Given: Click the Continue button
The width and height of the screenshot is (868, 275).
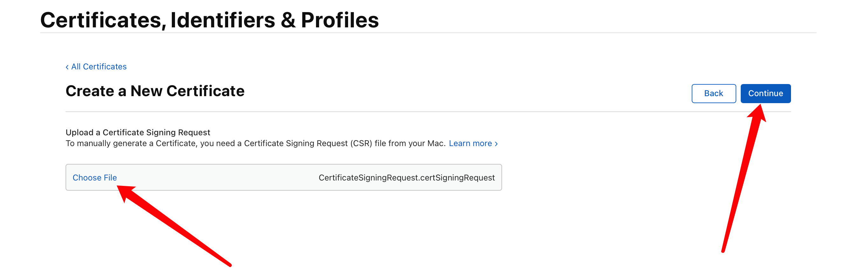Looking at the screenshot, I should coord(765,93).
